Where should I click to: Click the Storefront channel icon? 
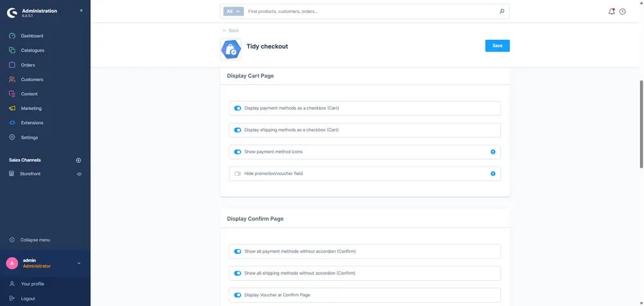click(12, 174)
